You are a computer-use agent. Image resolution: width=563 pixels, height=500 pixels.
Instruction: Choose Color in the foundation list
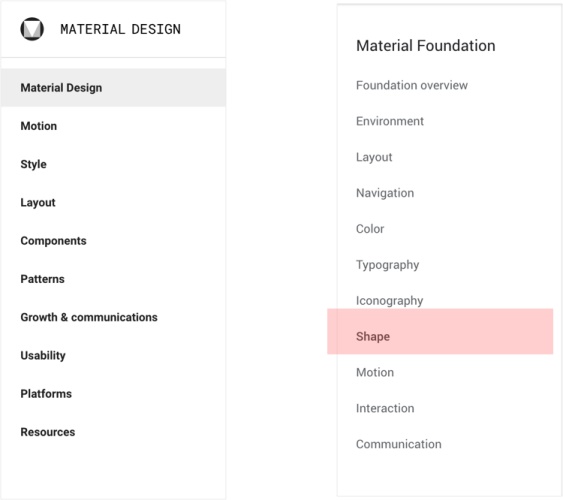(x=370, y=229)
